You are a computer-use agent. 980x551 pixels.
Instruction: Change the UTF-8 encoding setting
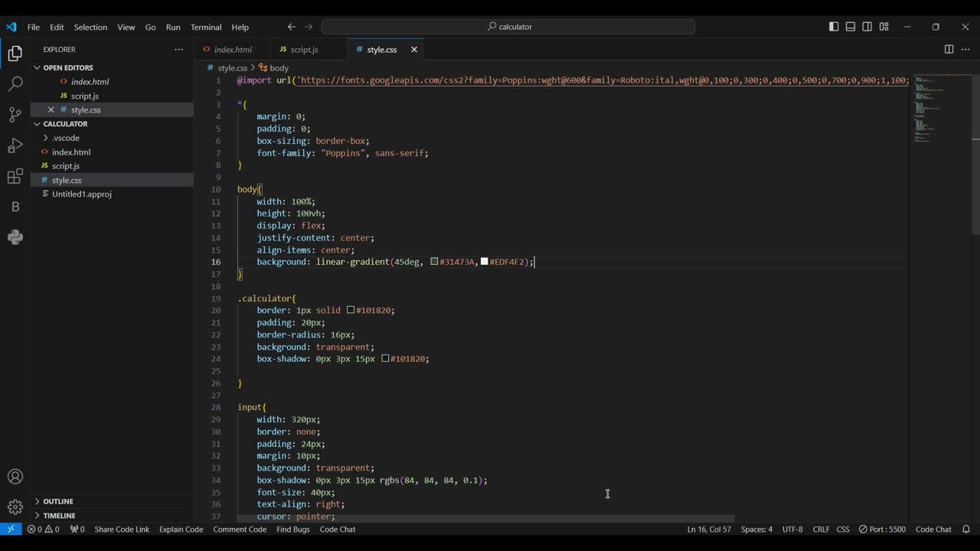[x=792, y=529]
